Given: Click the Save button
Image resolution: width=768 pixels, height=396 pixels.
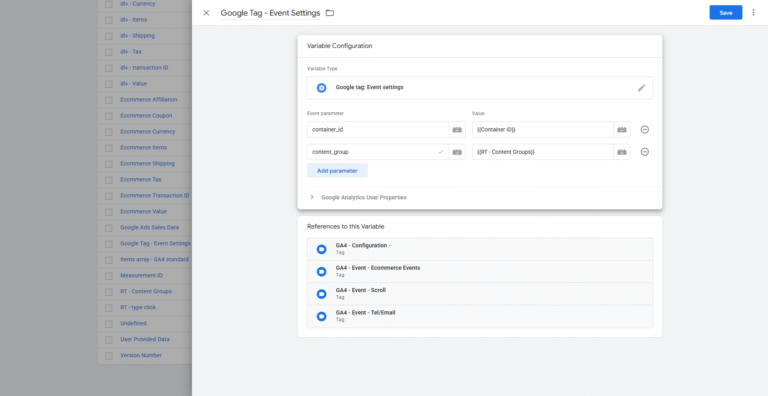Looking at the screenshot, I should (726, 13).
